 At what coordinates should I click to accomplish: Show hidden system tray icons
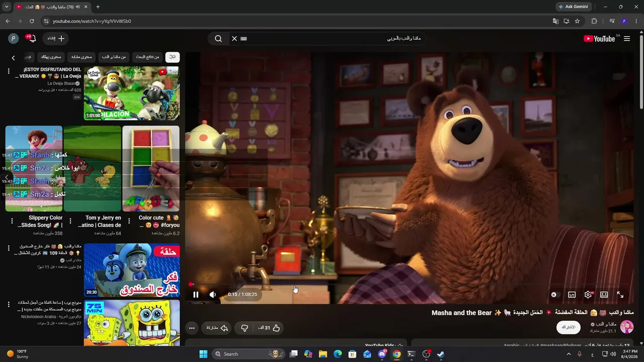pos(569,354)
